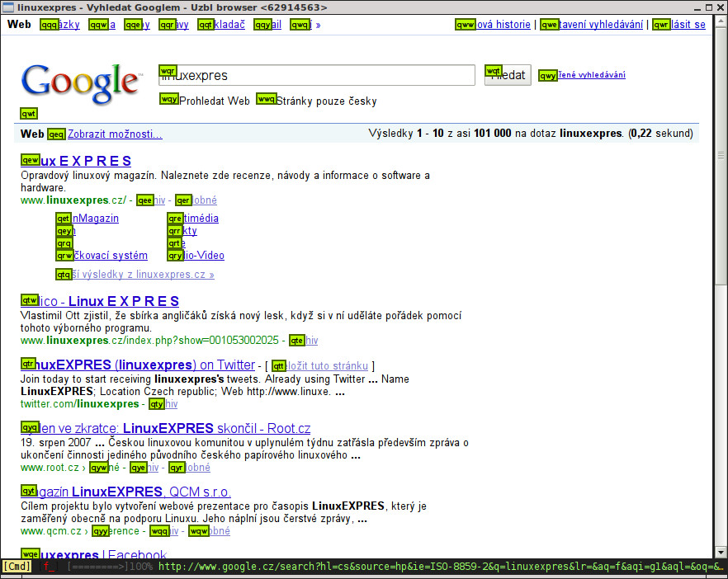Open Obrázky in the top navigation
This screenshot has height=579, width=728.
click(60, 24)
